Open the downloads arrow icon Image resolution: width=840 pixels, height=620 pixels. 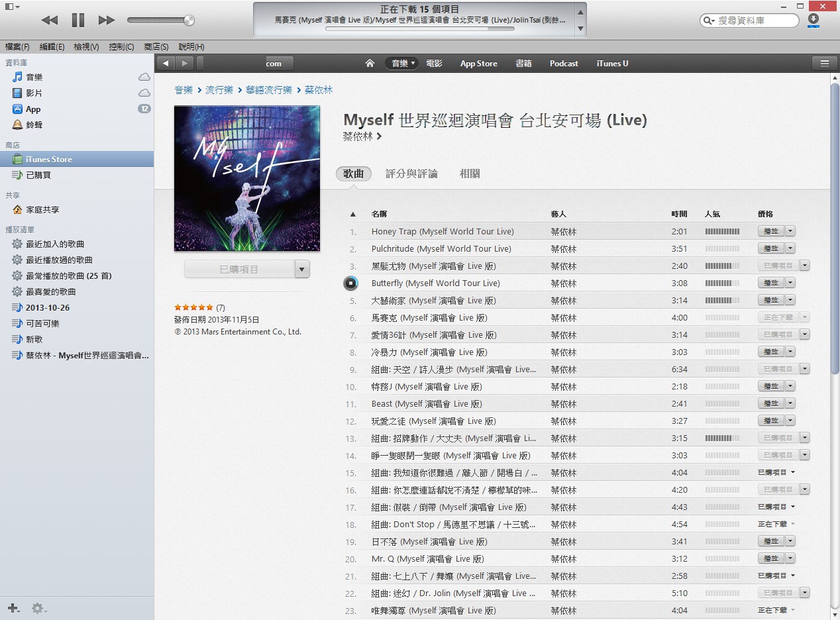tap(814, 20)
